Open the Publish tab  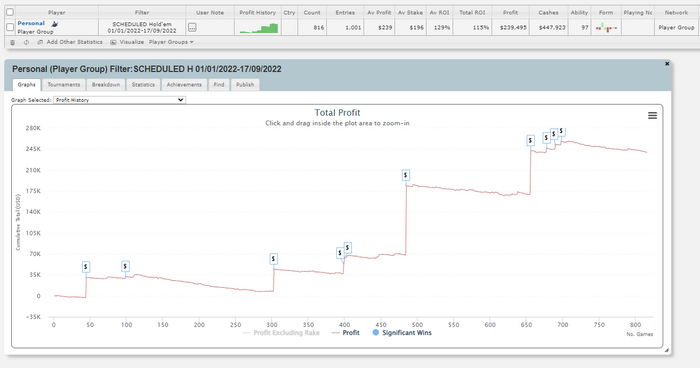(245, 85)
